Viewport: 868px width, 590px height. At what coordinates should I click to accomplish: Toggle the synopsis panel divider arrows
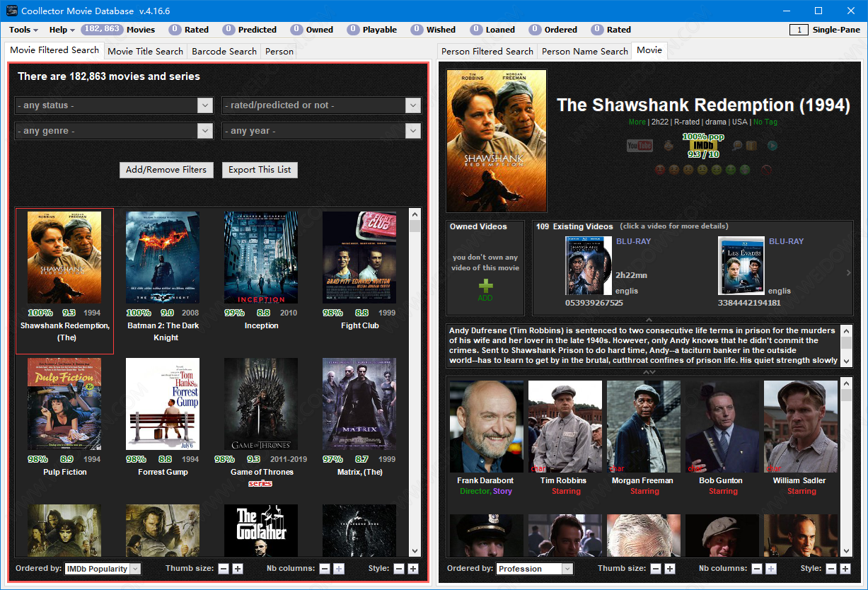[649, 372]
